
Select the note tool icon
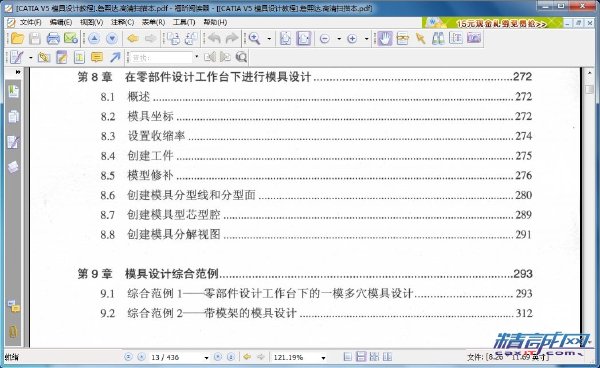[x=62, y=58]
